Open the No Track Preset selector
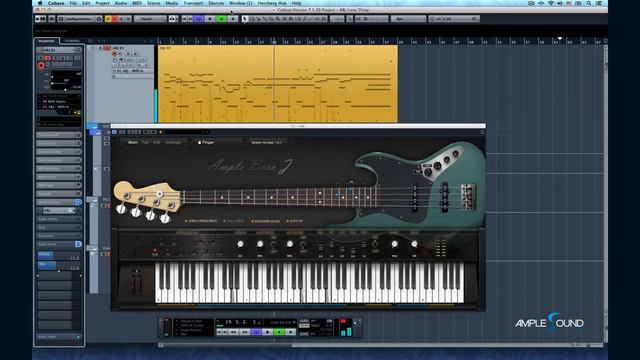640x360 pixels. 59,96
